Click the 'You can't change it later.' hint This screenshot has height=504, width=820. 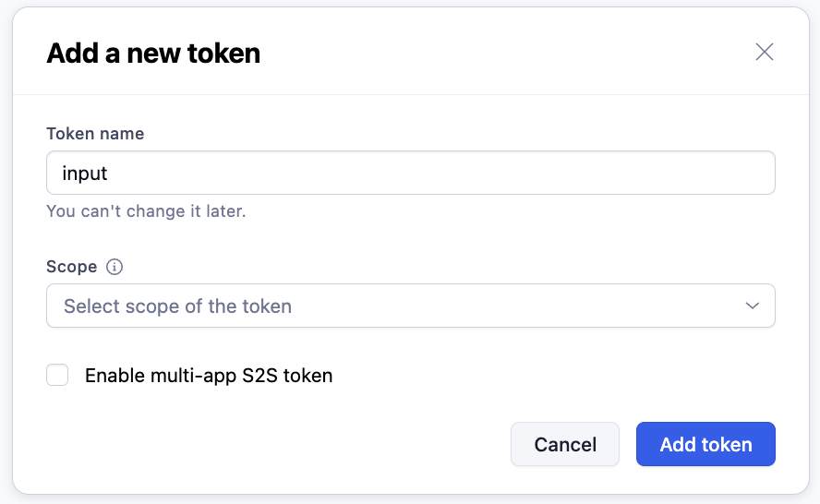(146, 211)
